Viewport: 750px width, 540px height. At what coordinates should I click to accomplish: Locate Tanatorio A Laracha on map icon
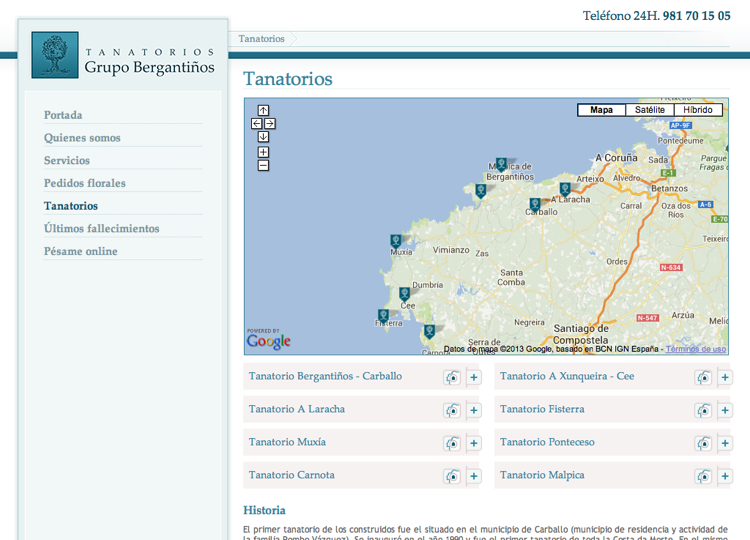tap(452, 410)
